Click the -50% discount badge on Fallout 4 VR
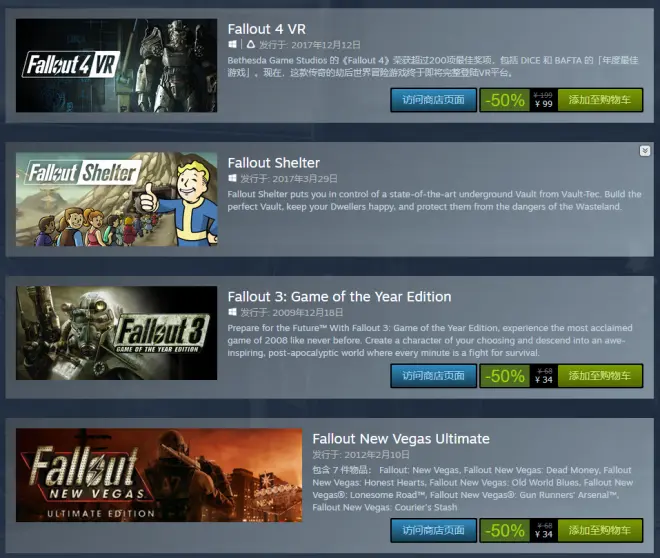The image size is (660, 558). pyautogui.click(x=505, y=100)
